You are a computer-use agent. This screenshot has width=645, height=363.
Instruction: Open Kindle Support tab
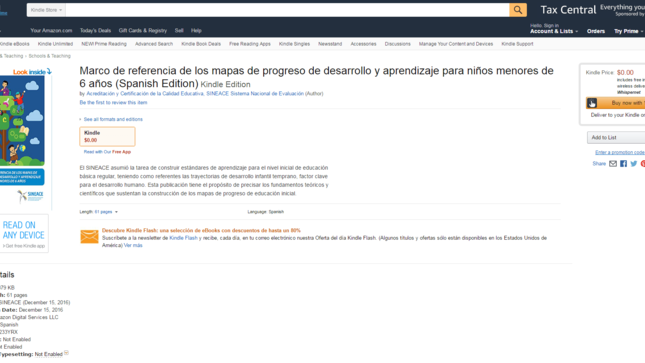517,44
